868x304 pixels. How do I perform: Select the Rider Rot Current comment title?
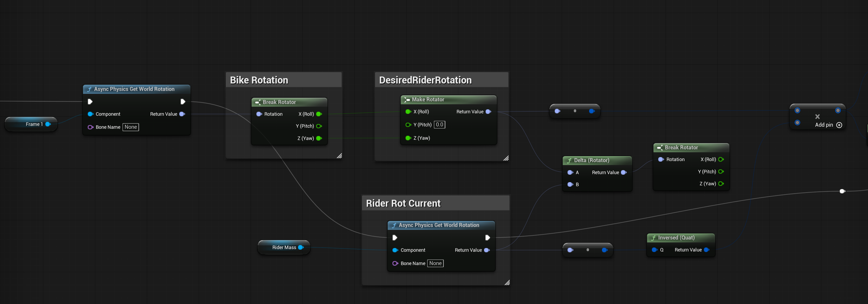tap(403, 203)
